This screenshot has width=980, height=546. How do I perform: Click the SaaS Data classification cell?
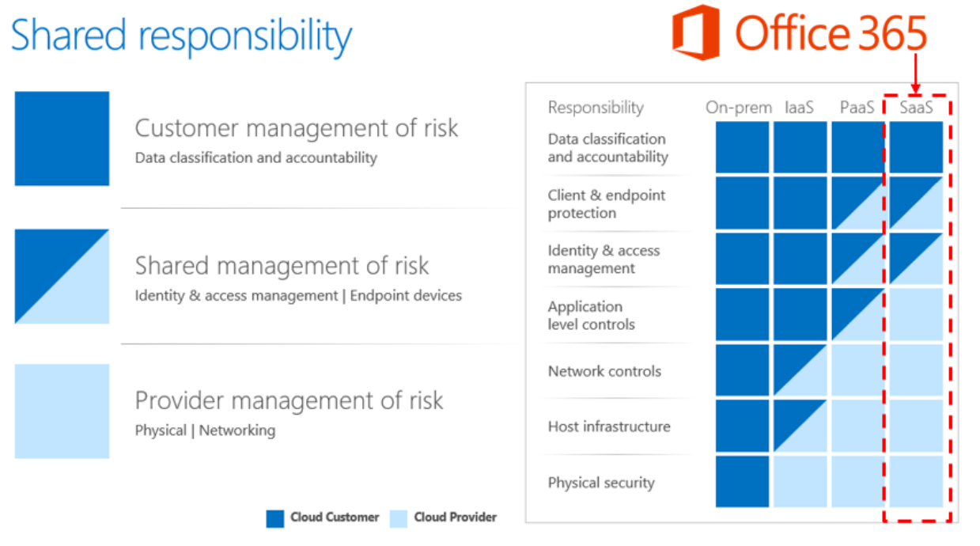point(916,147)
